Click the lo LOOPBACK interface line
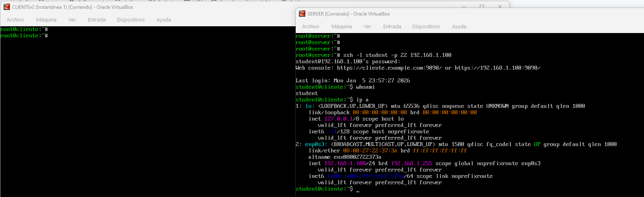This screenshot has width=644, height=197. click(x=440, y=106)
